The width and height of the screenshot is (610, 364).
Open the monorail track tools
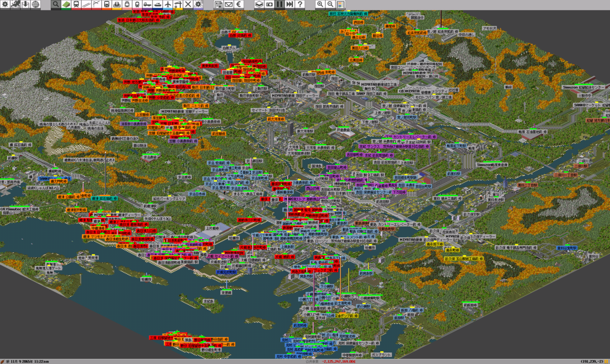[x=86, y=5]
